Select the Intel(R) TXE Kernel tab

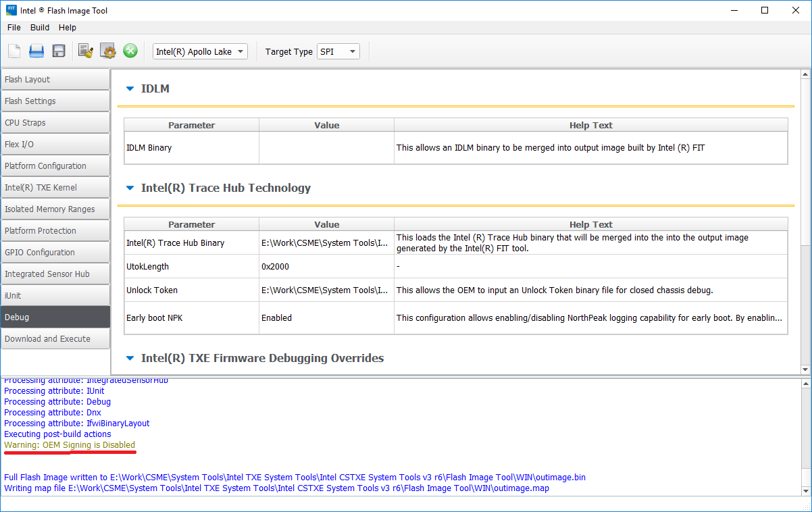(55, 187)
